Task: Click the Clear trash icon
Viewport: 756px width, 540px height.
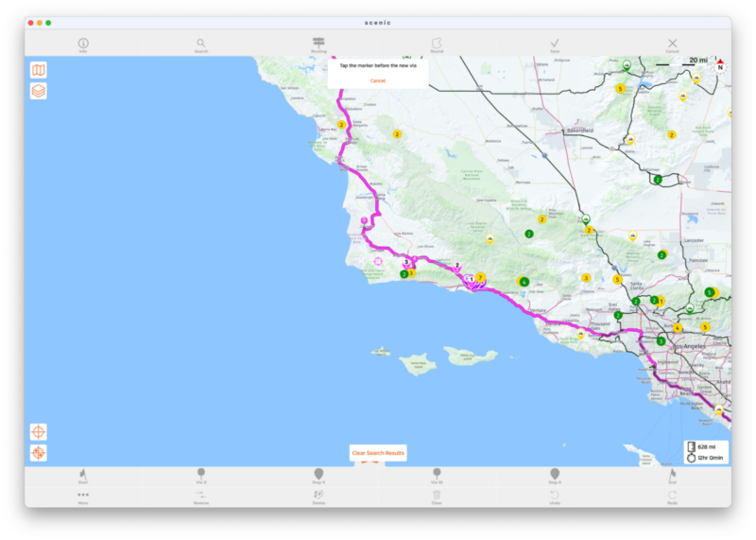Action: 437,496
